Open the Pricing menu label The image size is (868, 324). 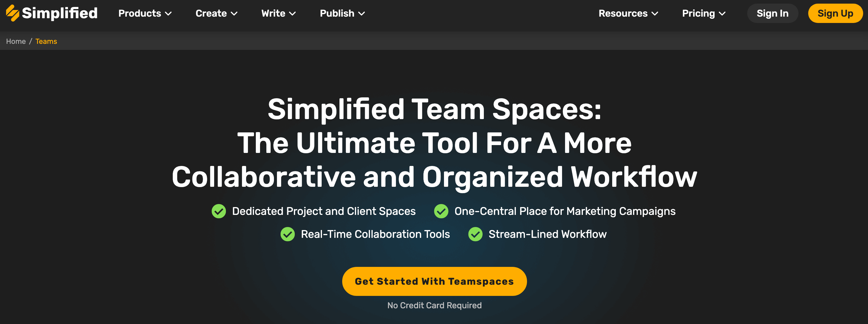[699, 14]
